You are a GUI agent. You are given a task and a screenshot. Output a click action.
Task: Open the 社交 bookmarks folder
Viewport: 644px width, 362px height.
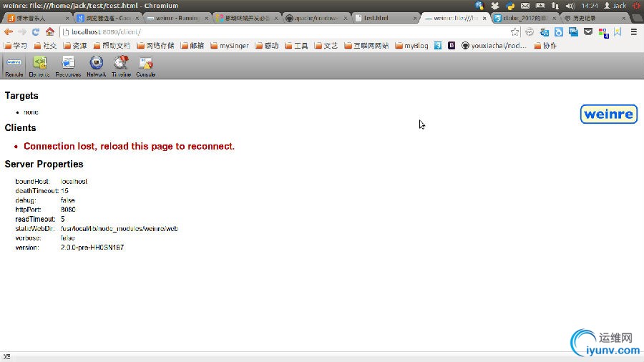point(45,46)
